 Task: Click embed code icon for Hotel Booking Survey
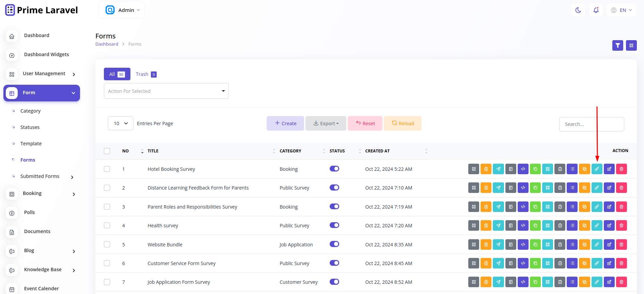(523, 169)
